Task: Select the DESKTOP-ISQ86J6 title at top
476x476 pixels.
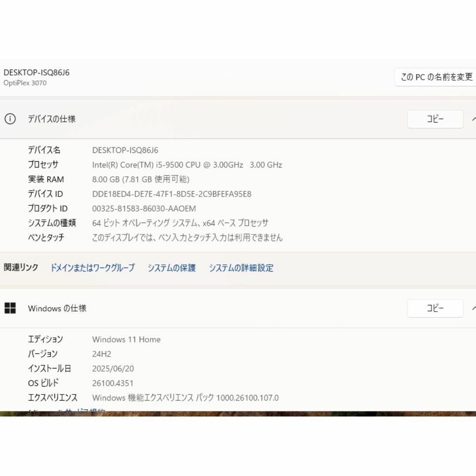Action: pos(37,73)
